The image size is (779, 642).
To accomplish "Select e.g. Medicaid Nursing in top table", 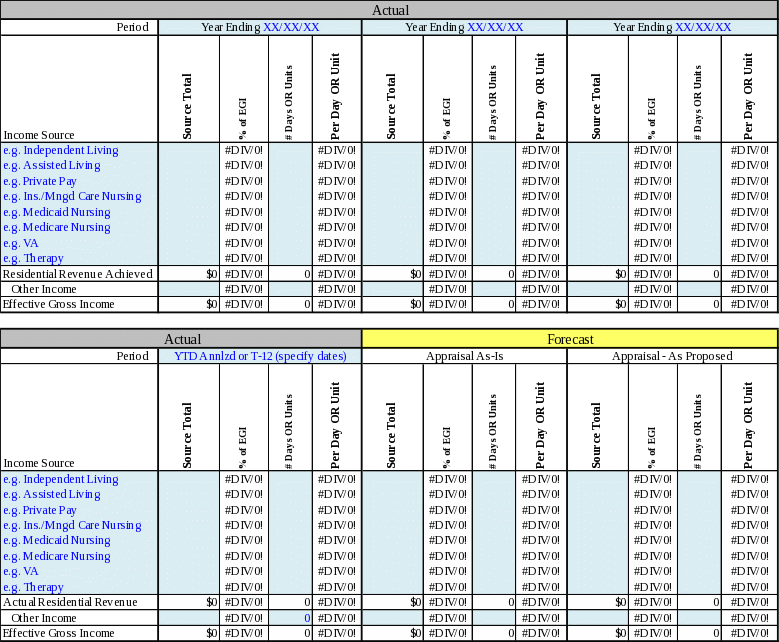I will (57, 212).
